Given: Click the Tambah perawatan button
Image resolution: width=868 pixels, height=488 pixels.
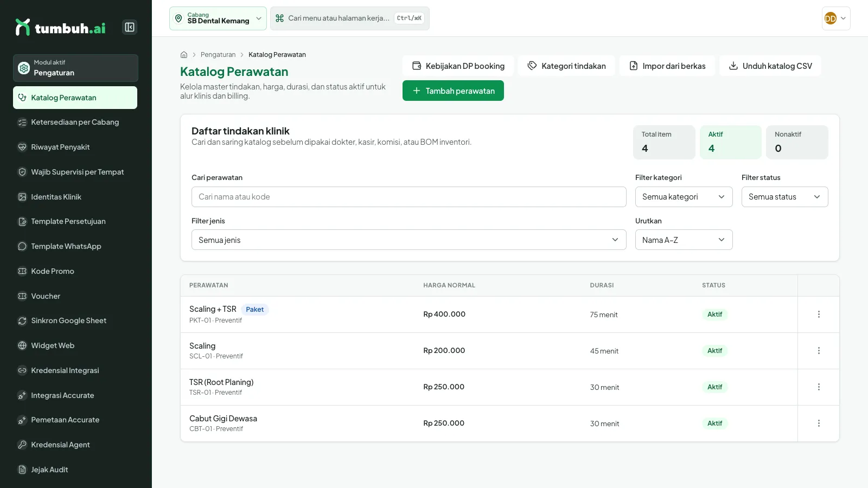Looking at the screenshot, I should pos(453,91).
